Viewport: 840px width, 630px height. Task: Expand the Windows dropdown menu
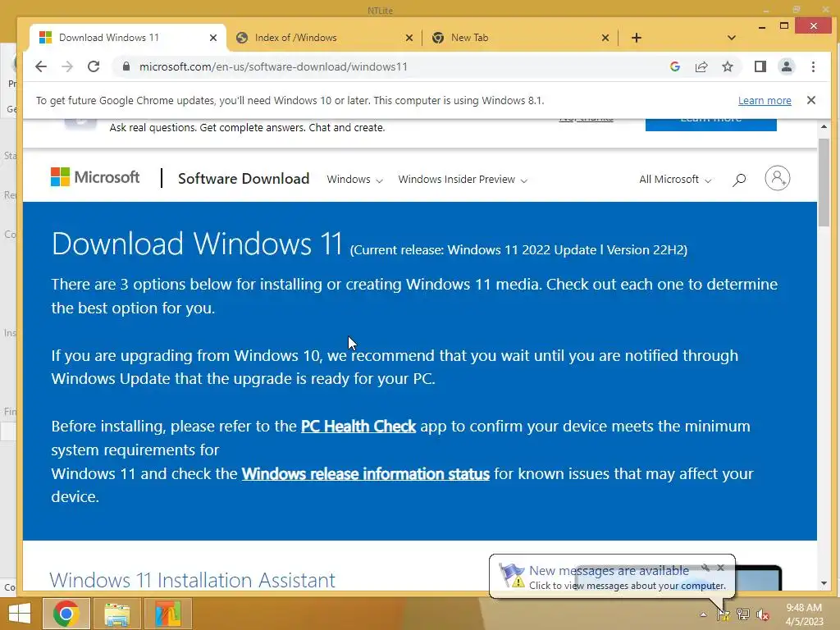[x=354, y=180]
